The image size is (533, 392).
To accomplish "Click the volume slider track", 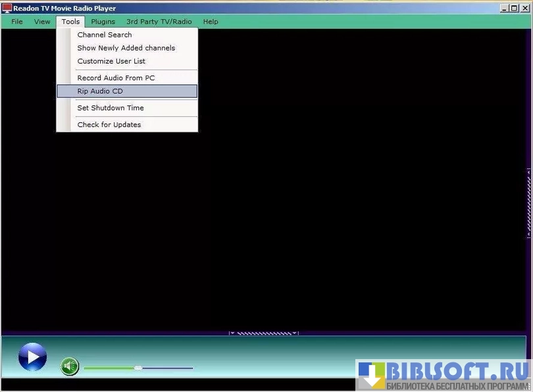I will tap(165, 368).
